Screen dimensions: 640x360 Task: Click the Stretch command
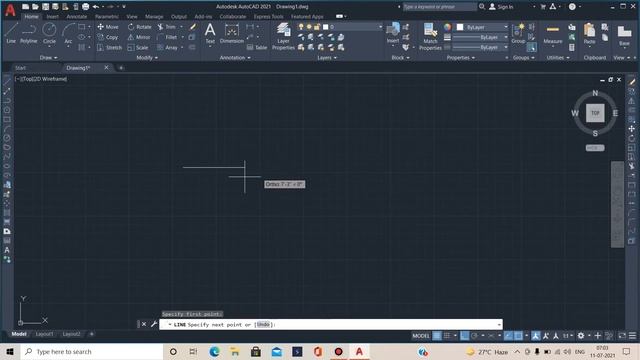[x=109, y=47]
